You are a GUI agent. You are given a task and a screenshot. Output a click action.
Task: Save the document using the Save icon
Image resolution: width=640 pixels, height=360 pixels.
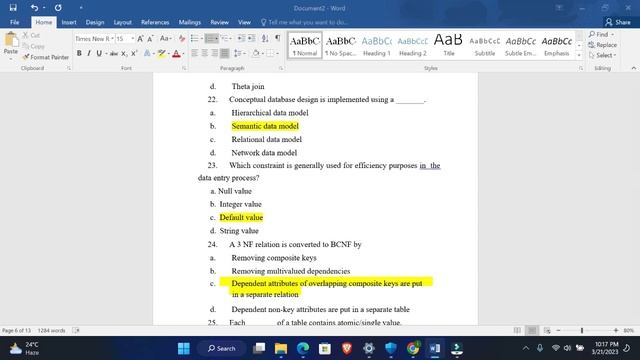click(x=13, y=7)
